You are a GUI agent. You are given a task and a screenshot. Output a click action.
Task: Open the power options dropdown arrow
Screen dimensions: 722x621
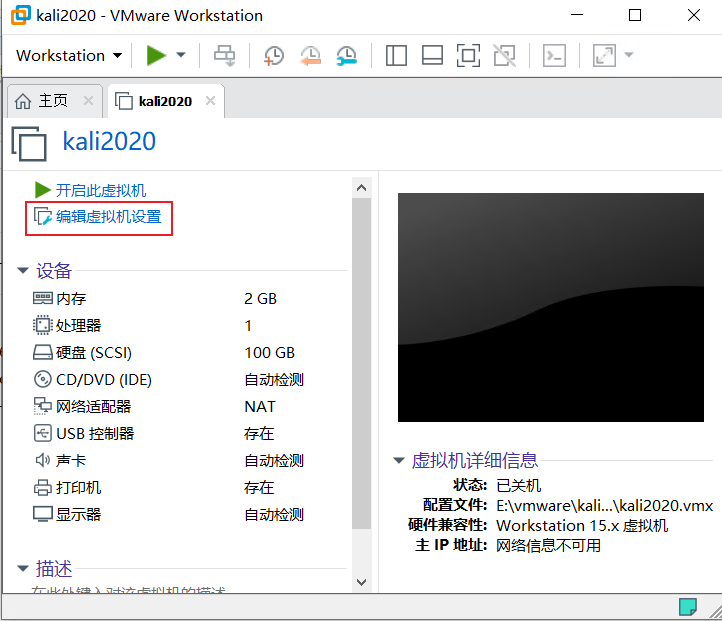pos(181,55)
